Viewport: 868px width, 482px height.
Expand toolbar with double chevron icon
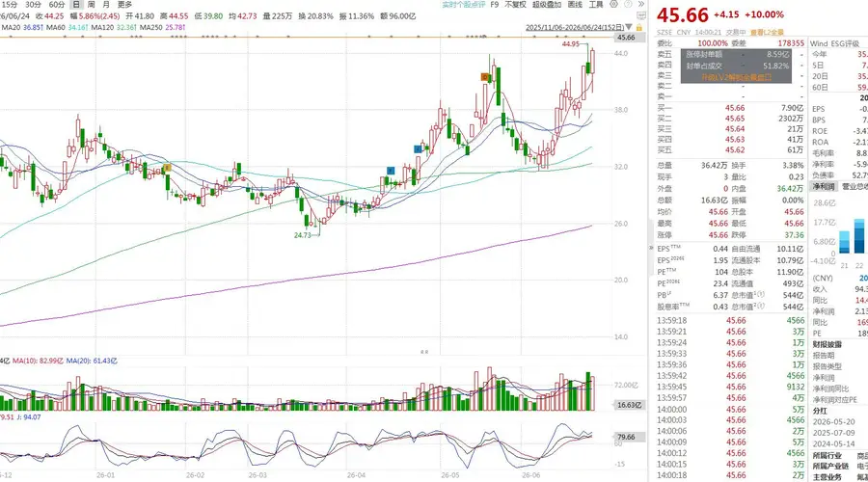(641, 4)
